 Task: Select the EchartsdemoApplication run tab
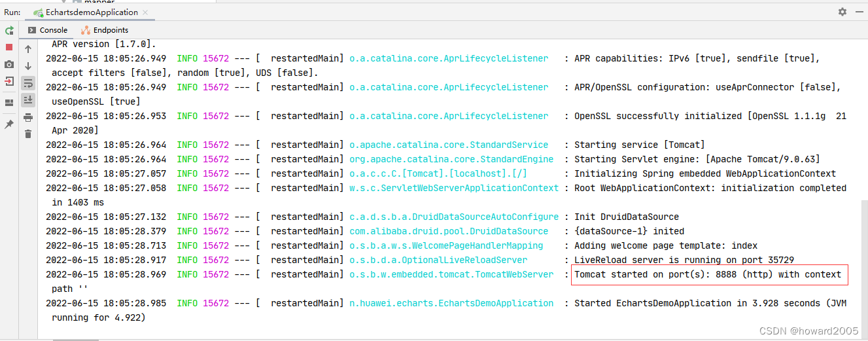point(90,12)
